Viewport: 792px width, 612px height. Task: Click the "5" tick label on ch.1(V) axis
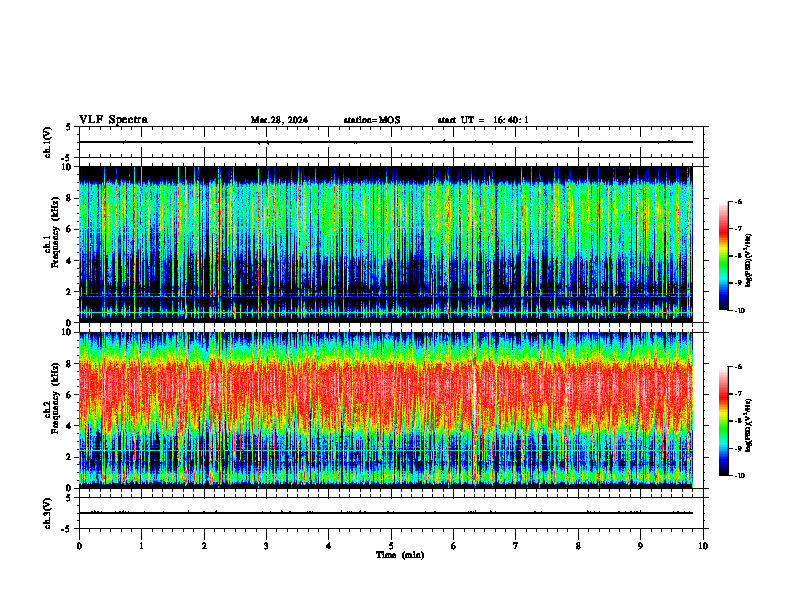point(68,127)
